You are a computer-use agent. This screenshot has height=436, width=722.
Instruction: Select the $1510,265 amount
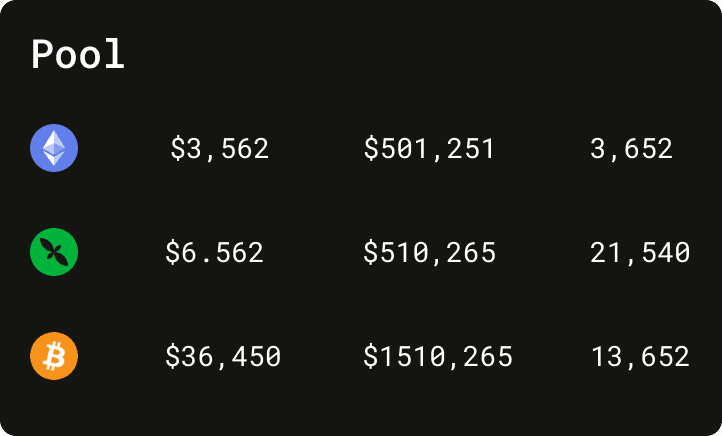point(438,356)
